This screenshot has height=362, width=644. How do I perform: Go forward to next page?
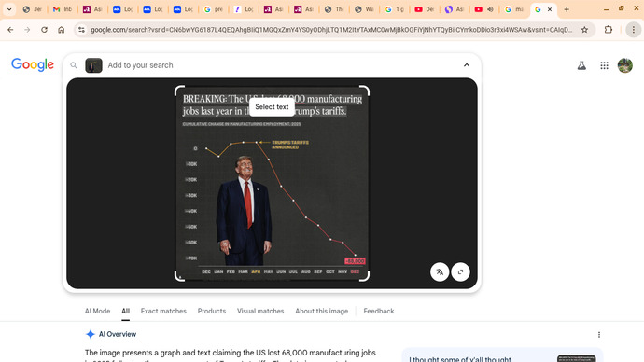click(x=27, y=30)
